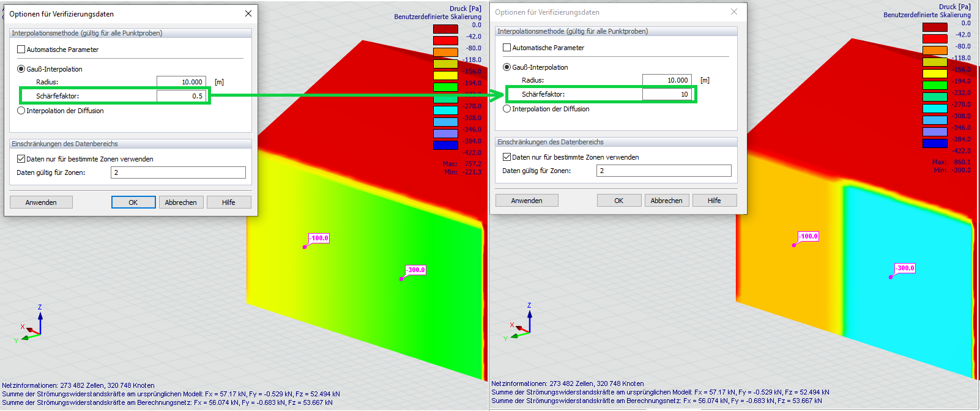Click zones field in right dialog

[x=664, y=171]
